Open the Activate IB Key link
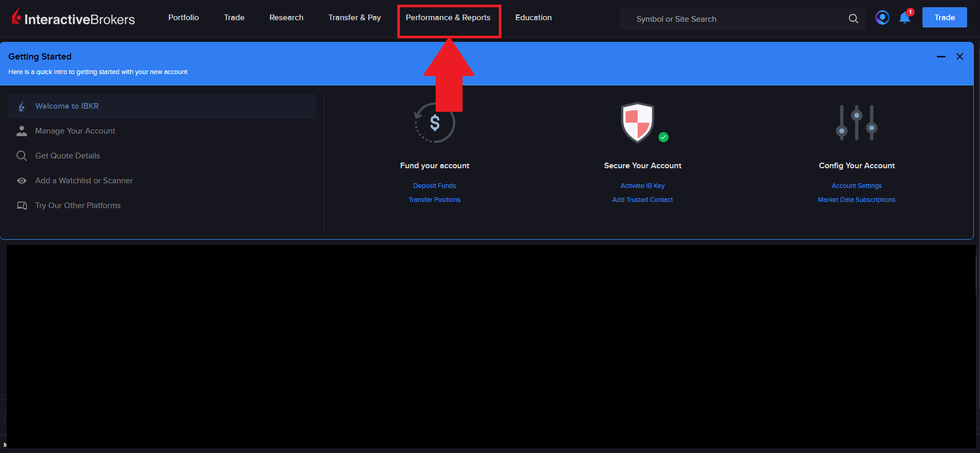Screen dimensions: 980x453 (x=642, y=186)
